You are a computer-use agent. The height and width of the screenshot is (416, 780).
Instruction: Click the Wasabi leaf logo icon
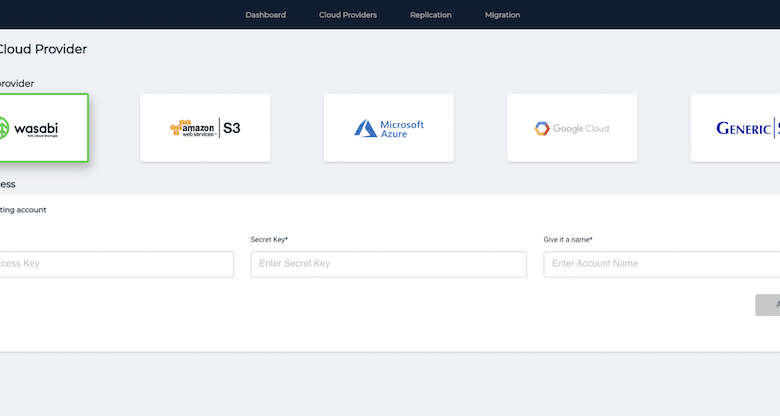4,128
